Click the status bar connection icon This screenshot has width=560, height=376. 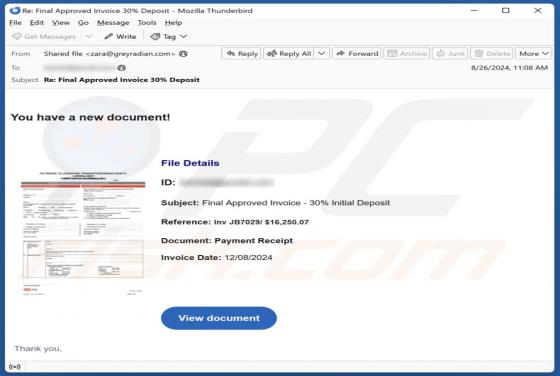(15, 367)
